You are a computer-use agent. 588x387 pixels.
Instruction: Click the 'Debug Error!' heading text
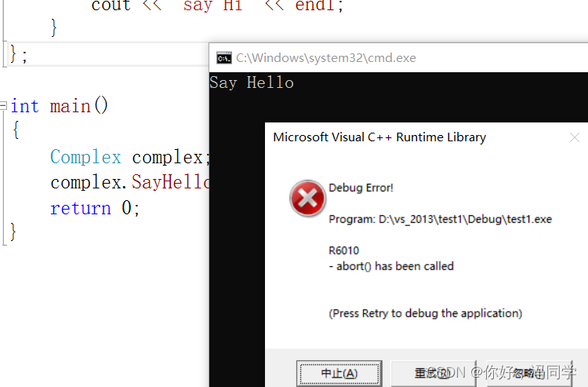coord(361,188)
